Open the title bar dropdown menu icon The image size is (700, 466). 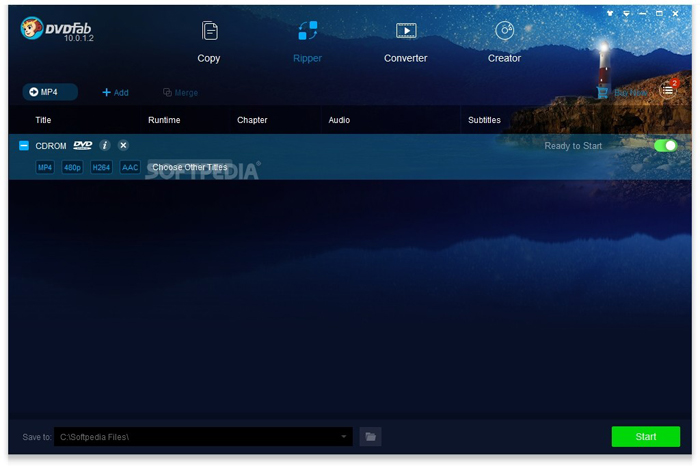[x=626, y=13]
